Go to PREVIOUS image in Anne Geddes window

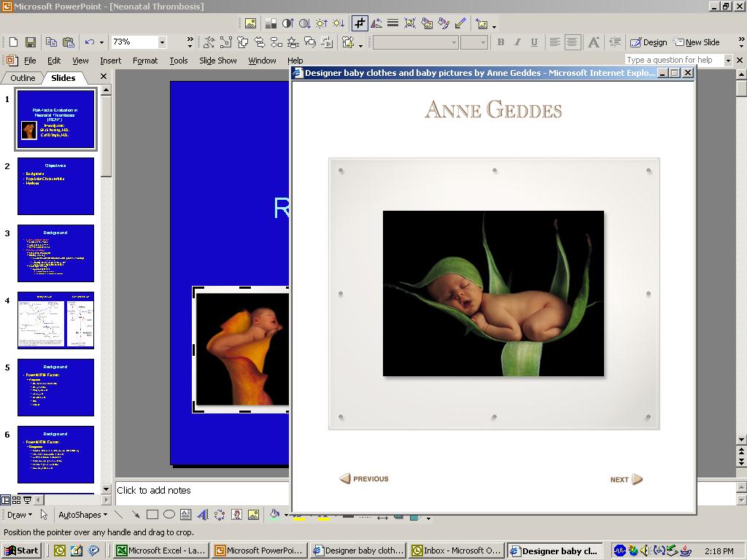(x=364, y=478)
